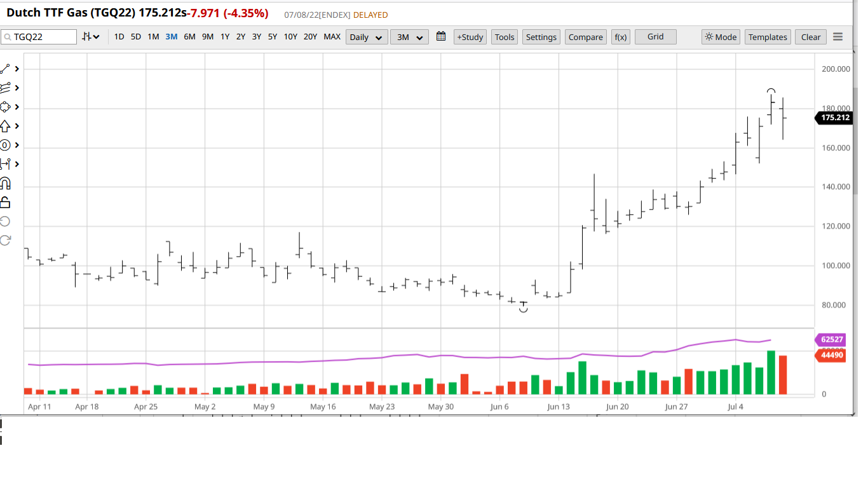Click the search magnifier in symbol box
This screenshot has height=488, width=868.
8,37
